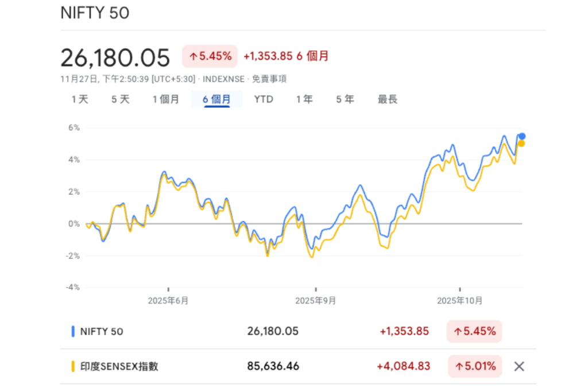This screenshot has height=392, width=588.
Task: Click the blue NIFTY 50 endpoint dot
Action: [x=521, y=136]
